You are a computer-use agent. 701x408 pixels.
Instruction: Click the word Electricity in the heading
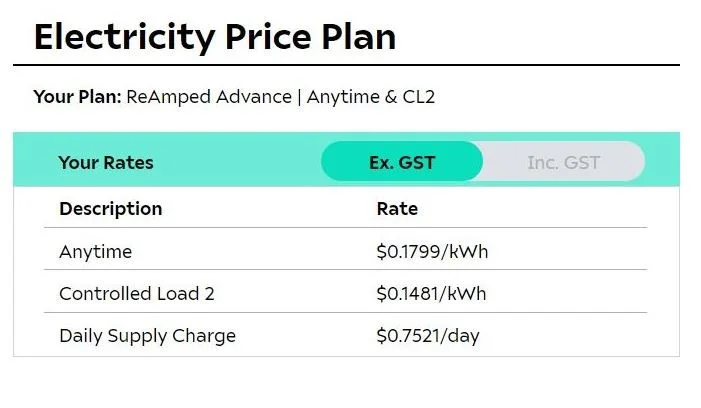pos(122,37)
